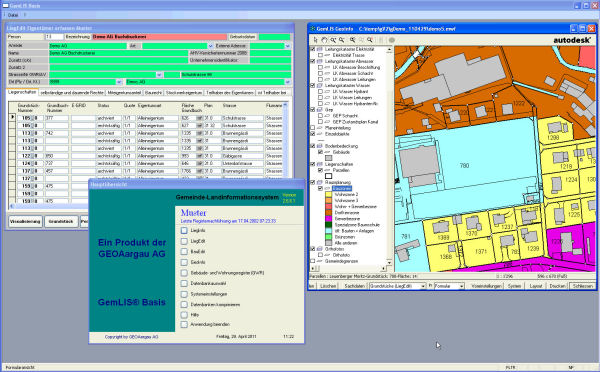Click the Drucken button
Viewport: 600px width, 372px height.
click(557, 286)
